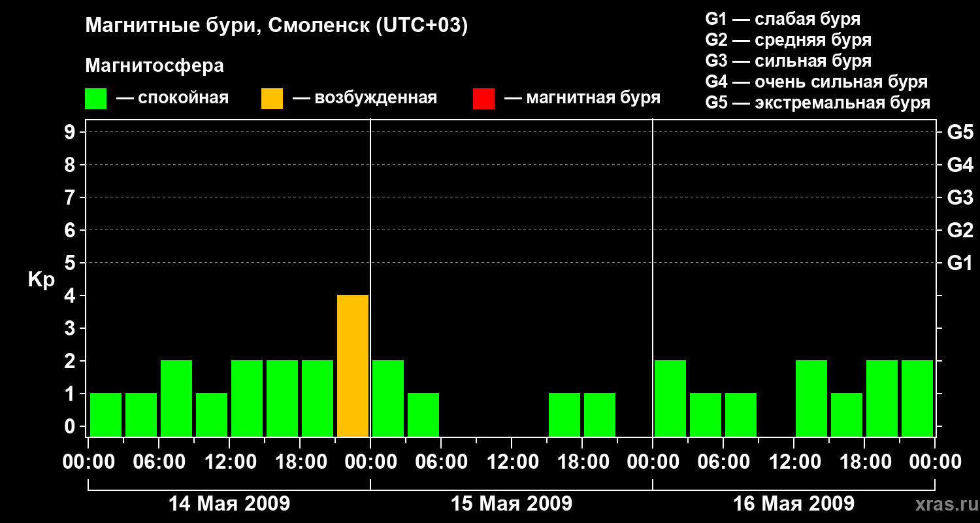Click the first green bar on 16 May
Viewport: 980px width, 523px height.
pos(670,398)
